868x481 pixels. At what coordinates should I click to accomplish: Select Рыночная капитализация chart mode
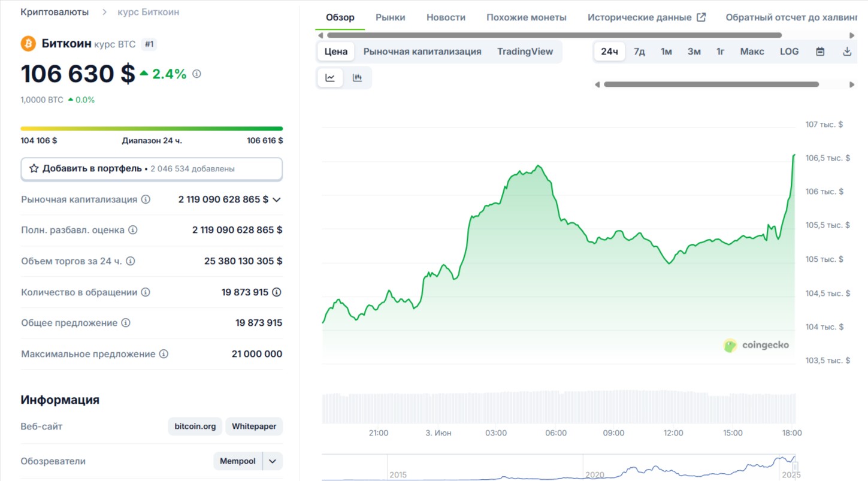click(x=422, y=52)
